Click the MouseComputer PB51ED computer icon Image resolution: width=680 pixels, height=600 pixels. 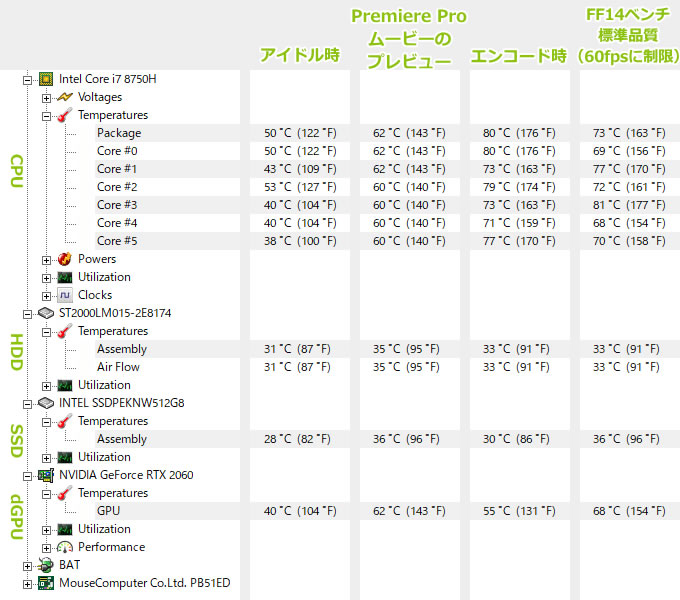(x=45, y=583)
